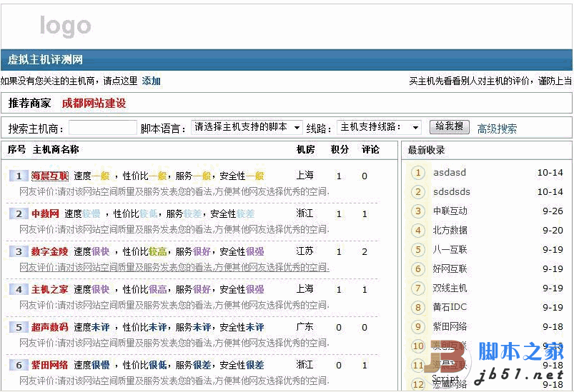Viewport: 574px width, 392px height.
Task: Click rank badge 5 beside 超声数码
Action: pyautogui.click(x=19, y=327)
